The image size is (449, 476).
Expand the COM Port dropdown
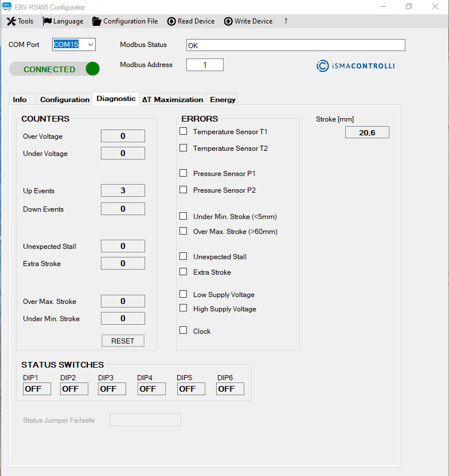pyautogui.click(x=91, y=45)
